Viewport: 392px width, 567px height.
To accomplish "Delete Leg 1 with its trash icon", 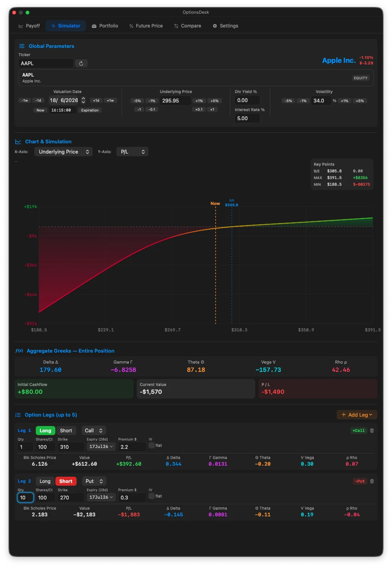I will [x=372, y=431].
